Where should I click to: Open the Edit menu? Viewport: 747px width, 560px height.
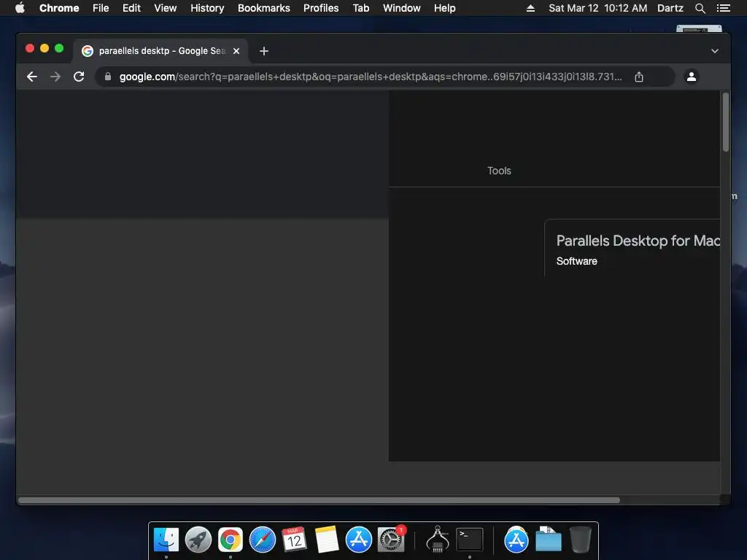tap(131, 8)
